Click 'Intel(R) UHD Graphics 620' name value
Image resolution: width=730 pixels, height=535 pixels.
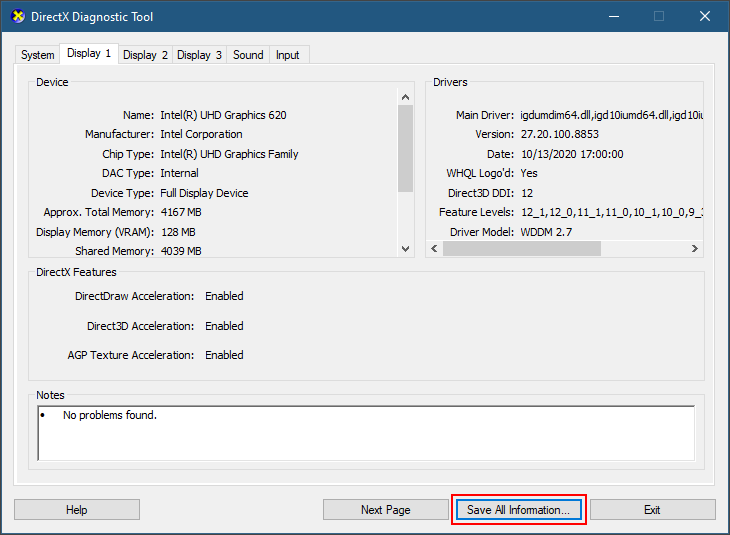pyautogui.click(x=223, y=115)
